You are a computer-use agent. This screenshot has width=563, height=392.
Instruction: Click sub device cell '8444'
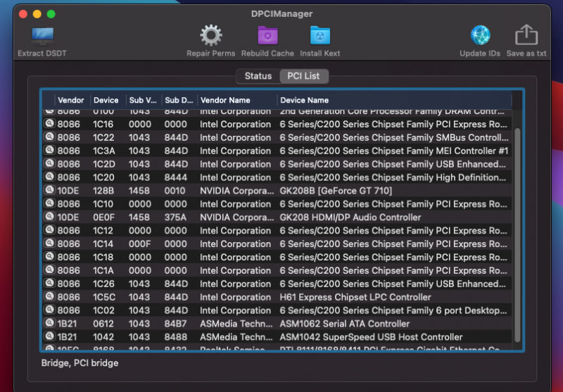point(175,177)
